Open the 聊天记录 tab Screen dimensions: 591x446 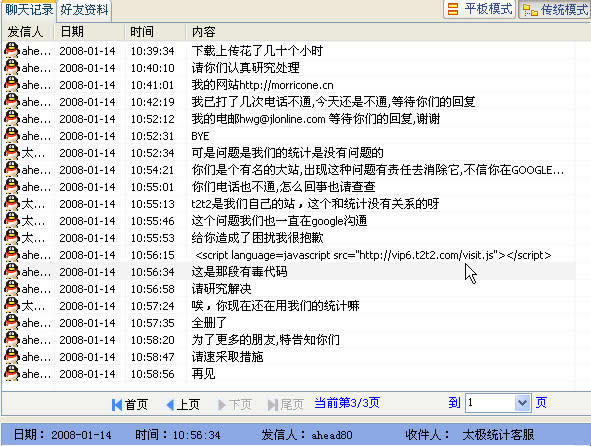coord(29,9)
